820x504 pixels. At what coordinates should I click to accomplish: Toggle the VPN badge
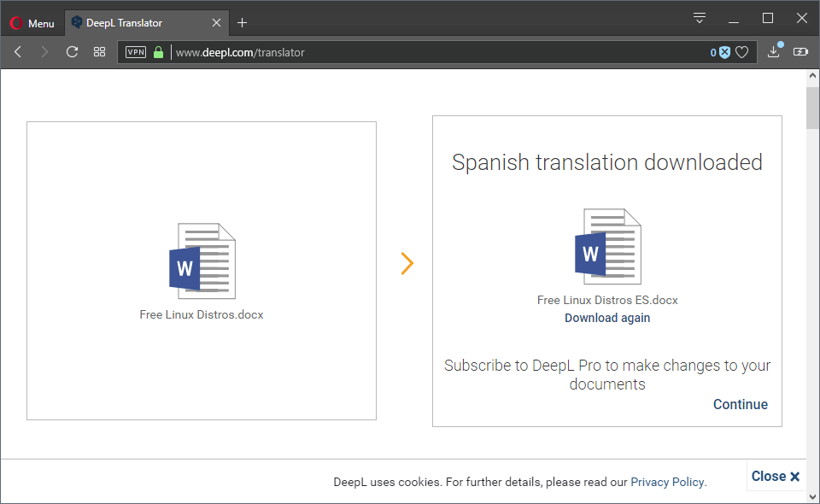click(x=136, y=52)
